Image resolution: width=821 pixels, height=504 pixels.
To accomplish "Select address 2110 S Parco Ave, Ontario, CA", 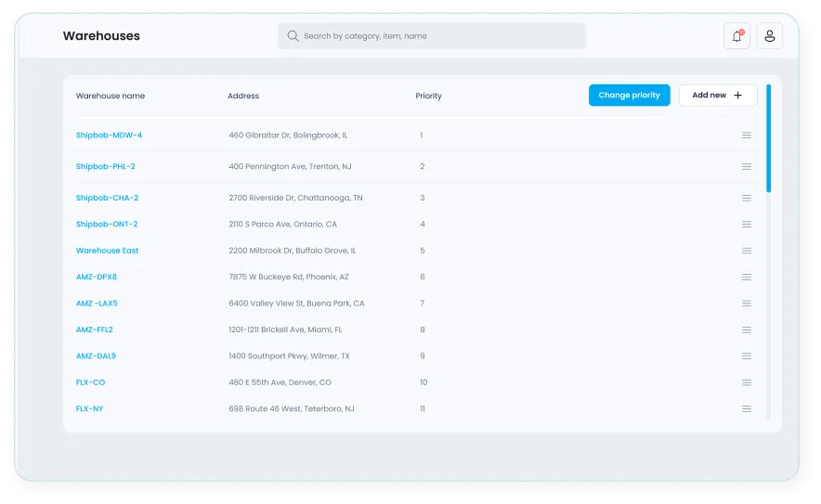I will coord(282,224).
